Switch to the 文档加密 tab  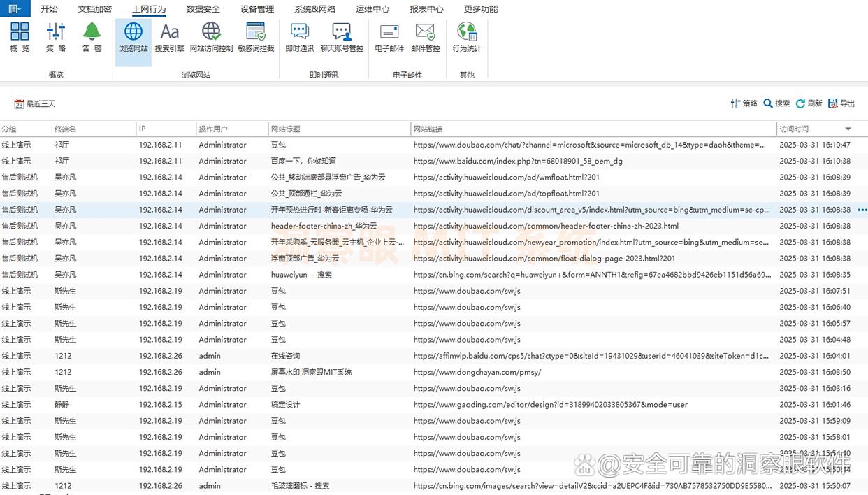coord(94,9)
